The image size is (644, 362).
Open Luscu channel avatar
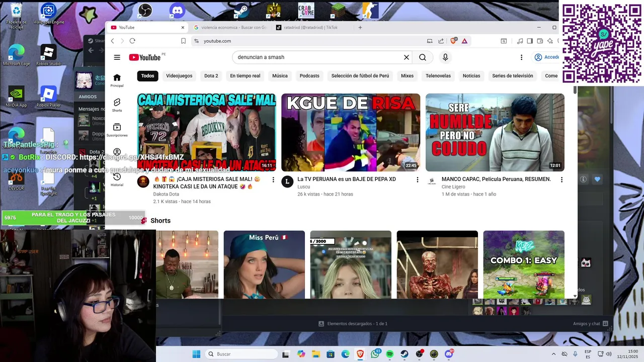click(287, 182)
